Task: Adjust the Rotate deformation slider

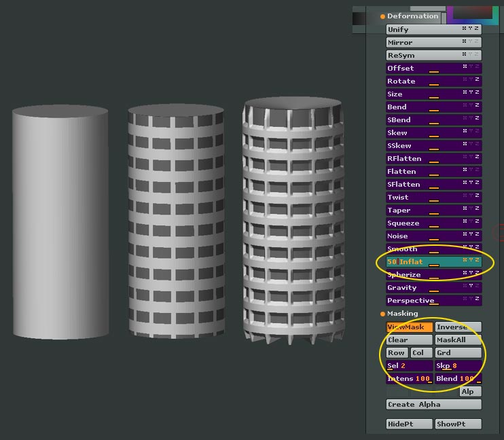Action: (433, 81)
